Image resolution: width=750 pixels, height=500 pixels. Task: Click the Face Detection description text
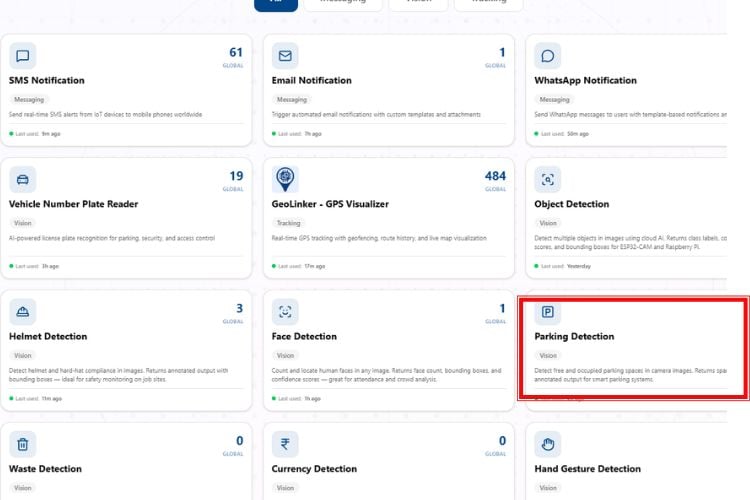pyautogui.click(x=386, y=375)
